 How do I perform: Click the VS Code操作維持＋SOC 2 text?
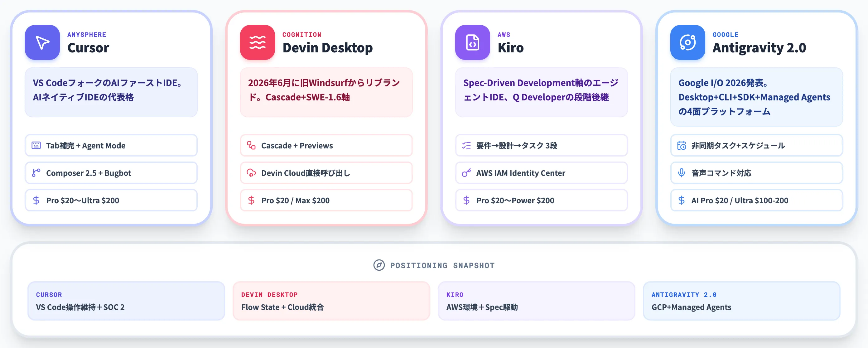[x=80, y=307]
